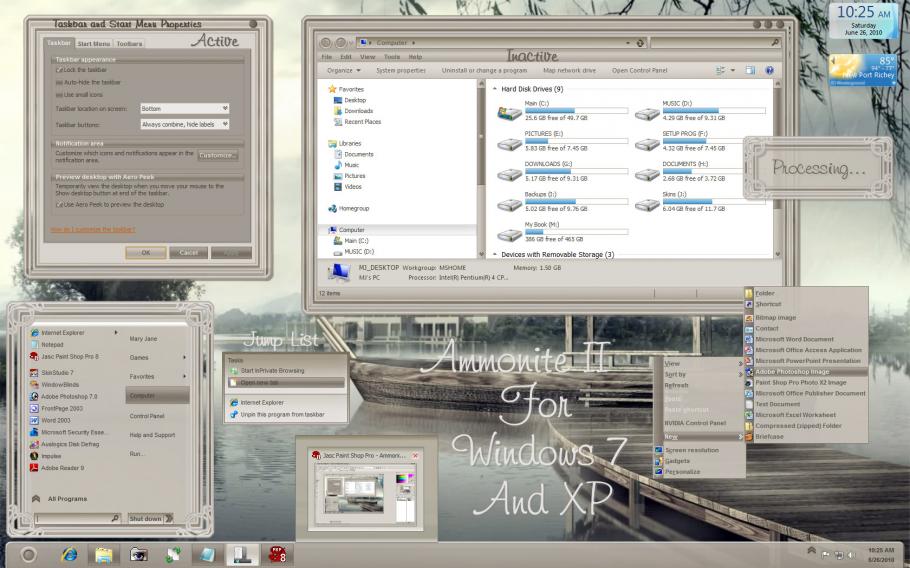The height and width of the screenshot is (568, 910).
Task: Click Map network drive in Explorer toolbar
Action: (569, 70)
